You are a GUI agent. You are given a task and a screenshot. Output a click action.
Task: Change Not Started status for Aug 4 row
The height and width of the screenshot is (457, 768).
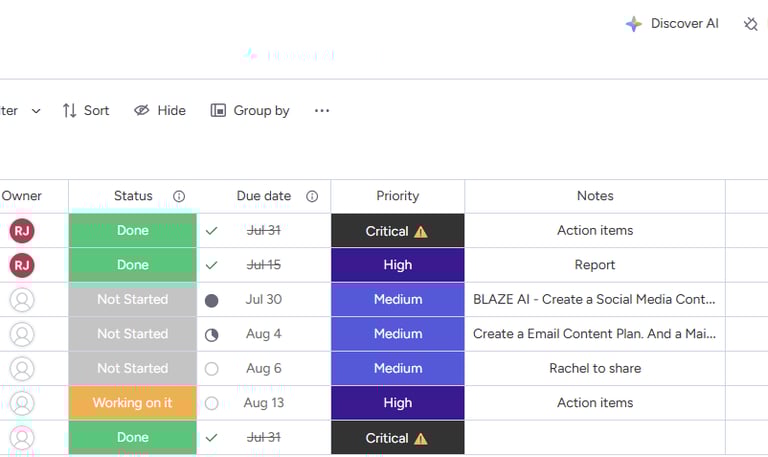(x=133, y=334)
